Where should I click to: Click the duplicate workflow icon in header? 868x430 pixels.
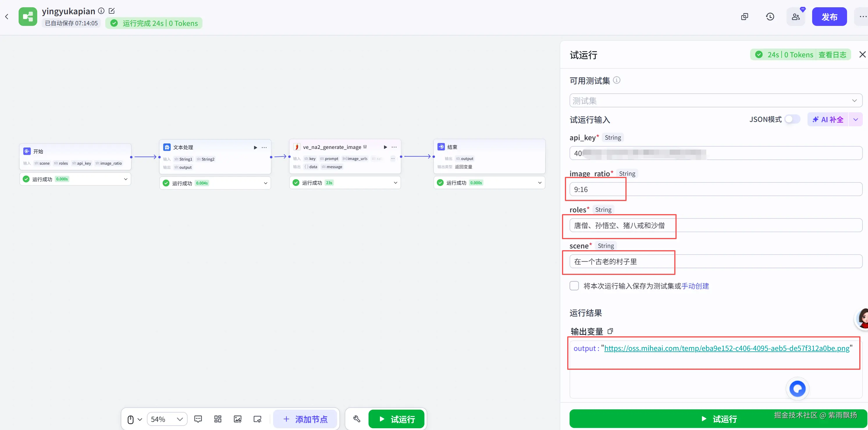[745, 17]
